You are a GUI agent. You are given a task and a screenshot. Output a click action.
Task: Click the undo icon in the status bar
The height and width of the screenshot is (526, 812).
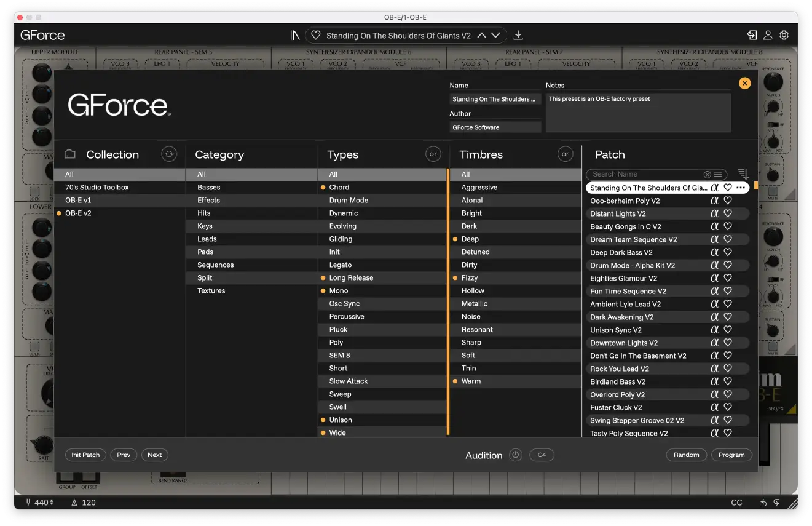coord(763,503)
